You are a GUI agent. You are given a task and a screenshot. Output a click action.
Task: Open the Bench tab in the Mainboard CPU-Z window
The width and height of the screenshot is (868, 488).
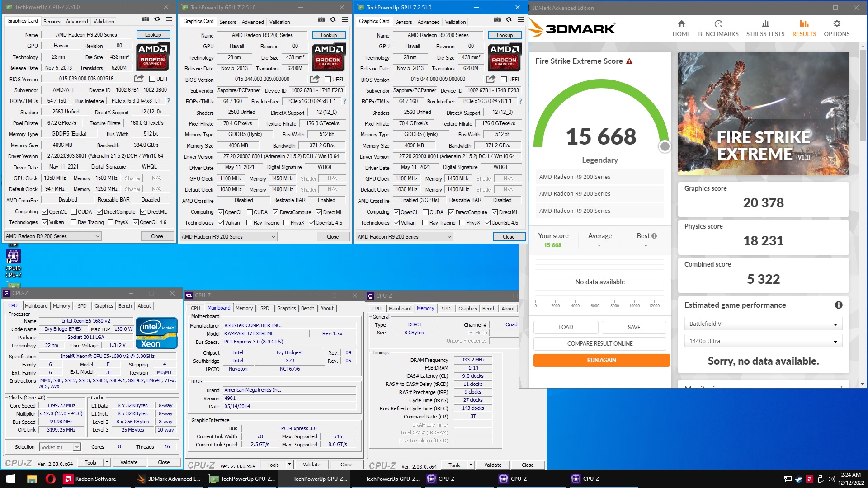pos(307,308)
